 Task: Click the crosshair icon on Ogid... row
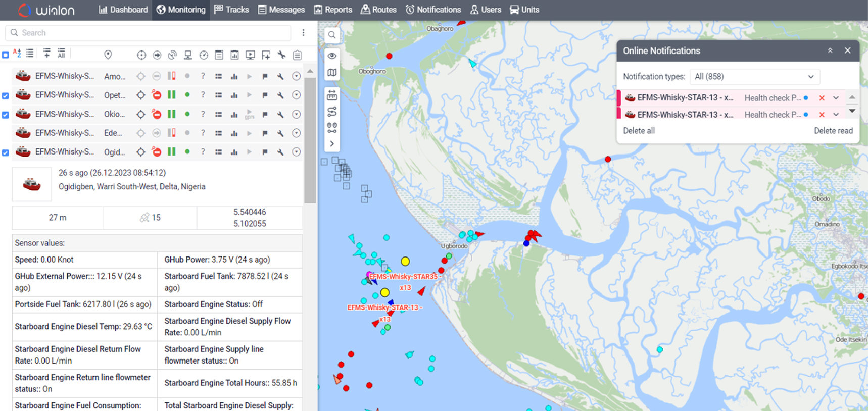pyautogui.click(x=141, y=152)
